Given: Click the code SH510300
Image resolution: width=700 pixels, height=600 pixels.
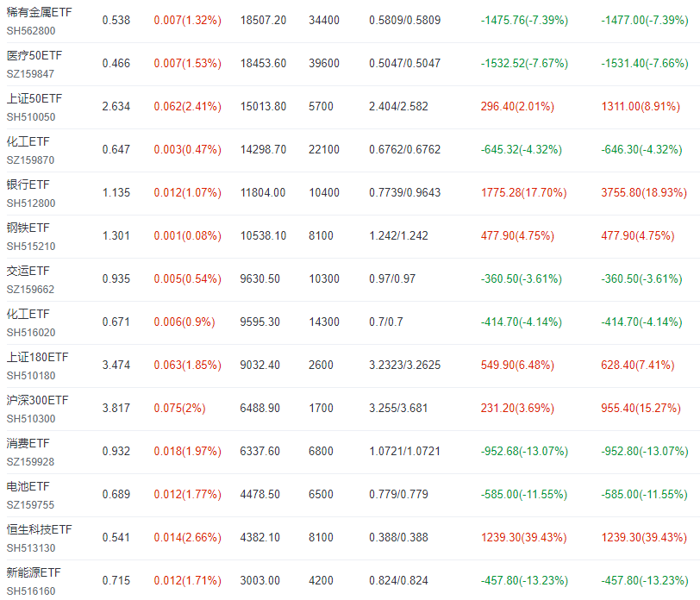Looking at the screenshot, I should [31, 419].
